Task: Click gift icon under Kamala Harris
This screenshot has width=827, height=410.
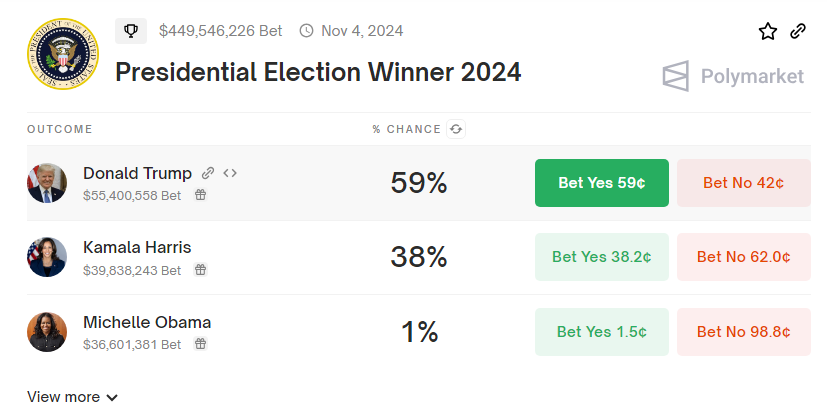Action: [x=200, y=270]
